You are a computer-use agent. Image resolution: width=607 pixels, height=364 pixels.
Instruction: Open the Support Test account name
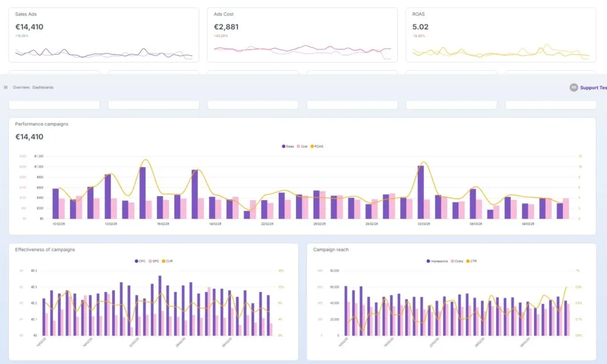pyautogui.click(x=593, y=88)
